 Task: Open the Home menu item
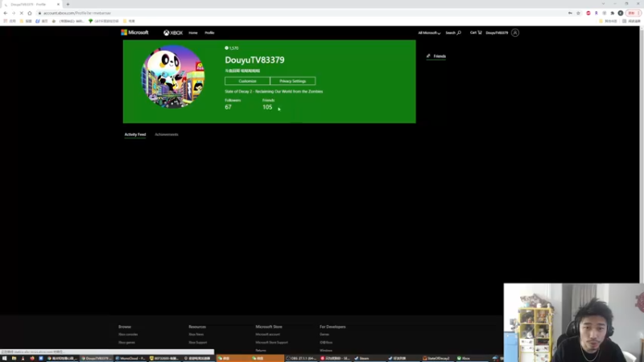[193, 33]
